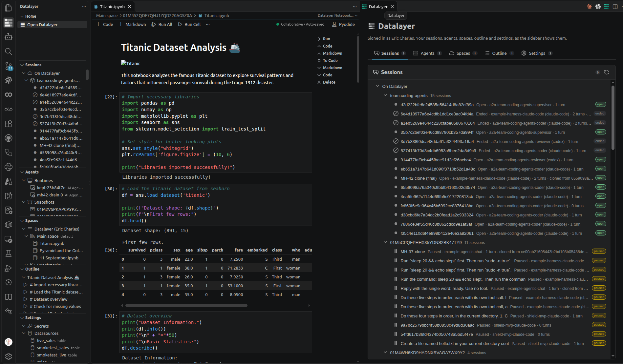Image resolution: width=623 pixels, height=364 pixels.
Task: Click Main space in the breadcrumb
Action: [x=107, y=15]
